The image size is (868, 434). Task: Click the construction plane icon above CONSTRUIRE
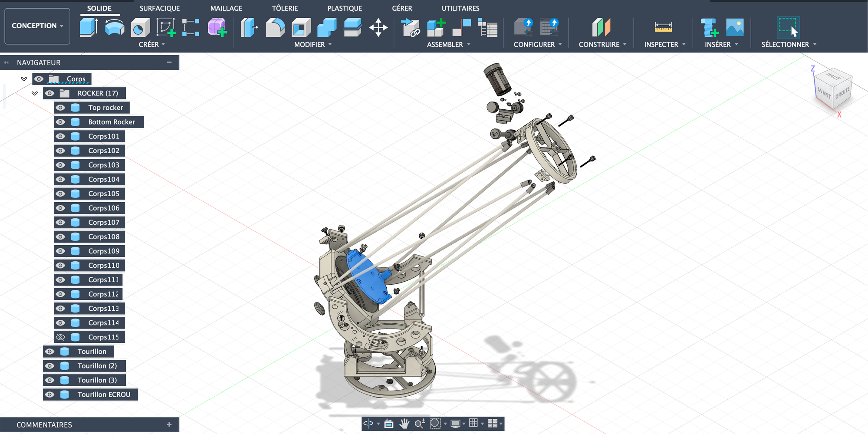(x=601, y=27)
